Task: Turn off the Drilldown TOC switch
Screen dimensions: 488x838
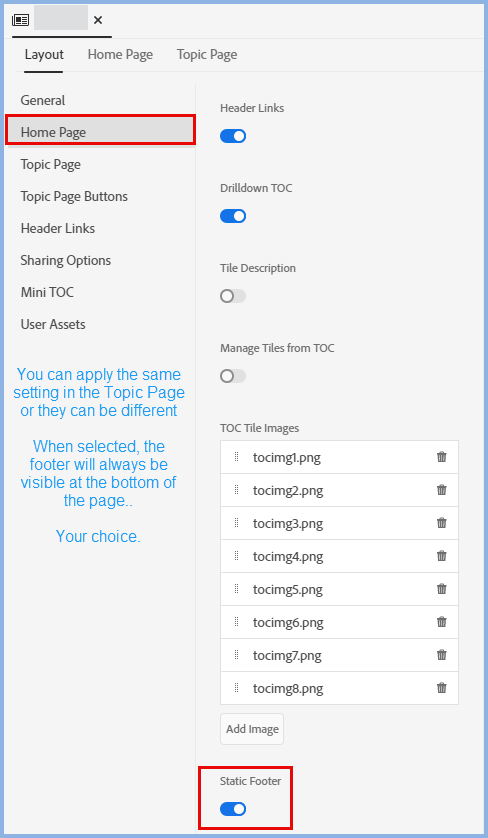Action: point(233,216)
